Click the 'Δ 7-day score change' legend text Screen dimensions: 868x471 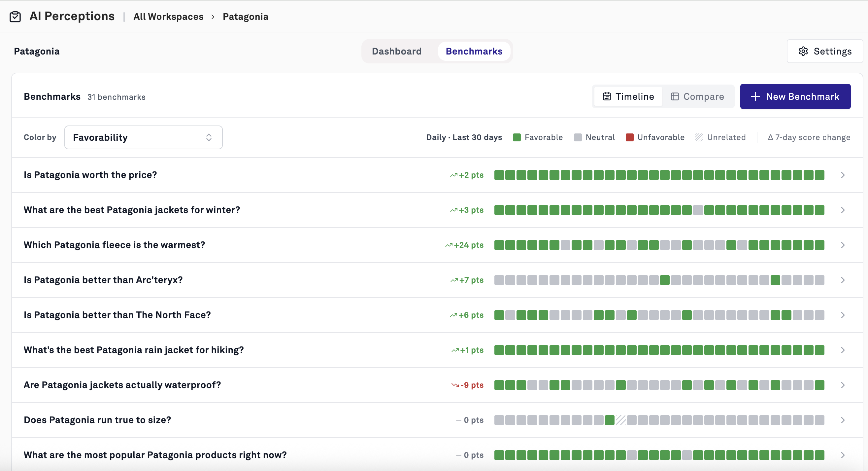tap(809, 137)
